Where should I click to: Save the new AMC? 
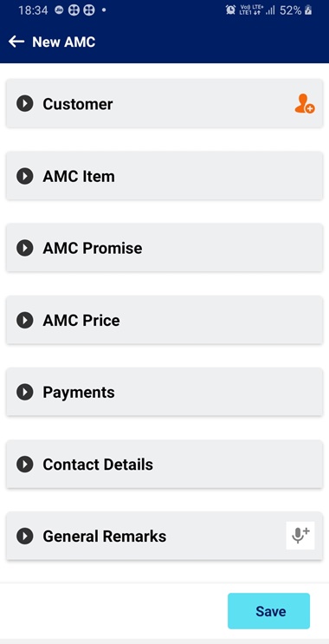(268, 611)
